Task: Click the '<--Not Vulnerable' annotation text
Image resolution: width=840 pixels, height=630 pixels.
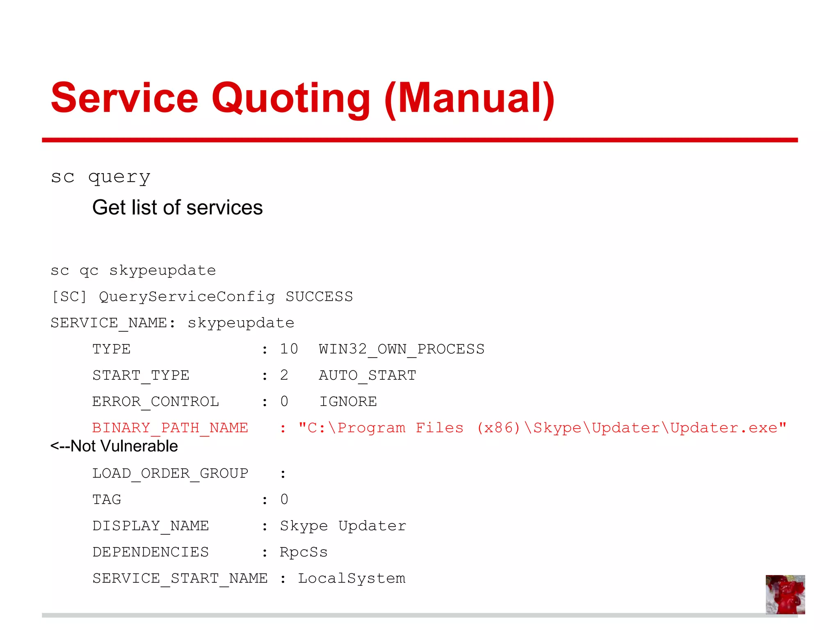Action: click(x=114, y=446)
